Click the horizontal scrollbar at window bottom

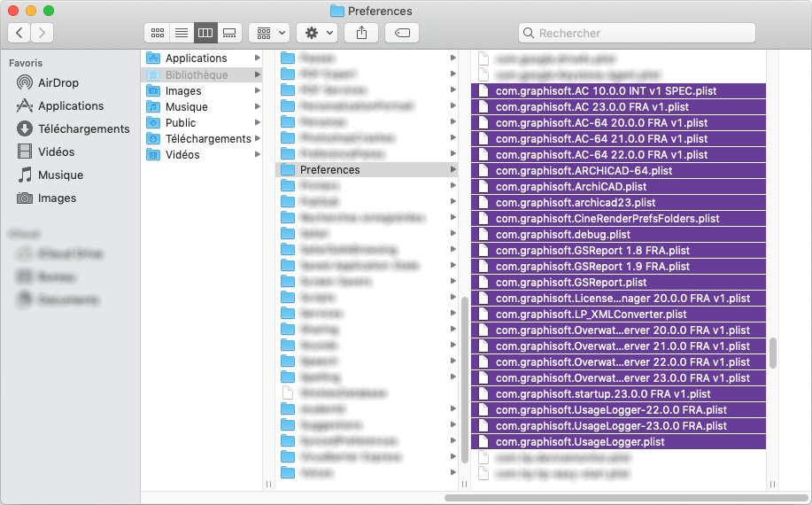click(x=627, y=498)
